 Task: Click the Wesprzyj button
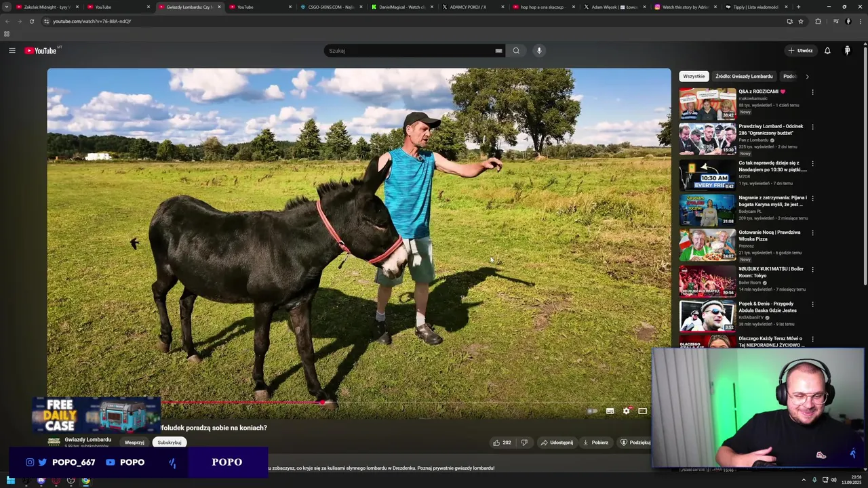[134, 443]
